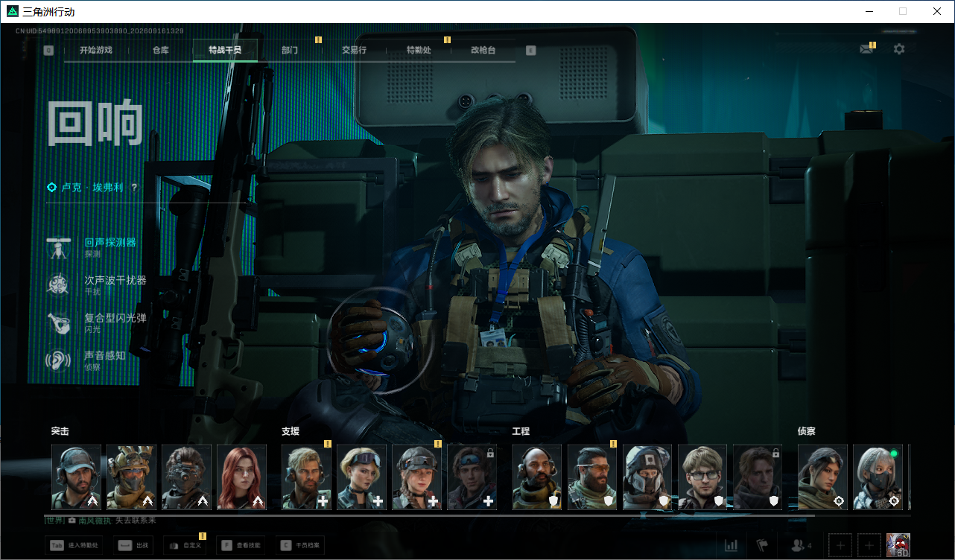Click the 查看技能 button
This screenshot has width=955, height=560.
(x=241, y=545)
